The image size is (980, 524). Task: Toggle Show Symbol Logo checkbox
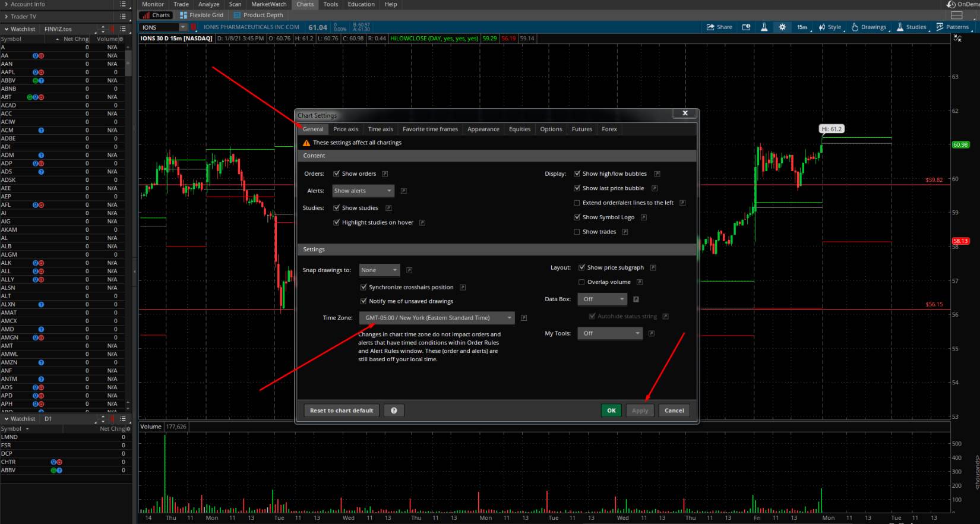577,217
